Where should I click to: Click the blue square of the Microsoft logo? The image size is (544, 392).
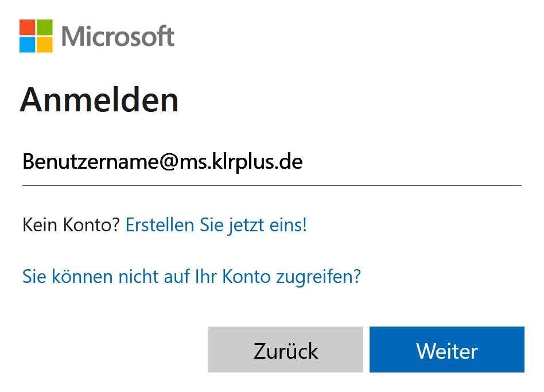(x=27, y=45)
